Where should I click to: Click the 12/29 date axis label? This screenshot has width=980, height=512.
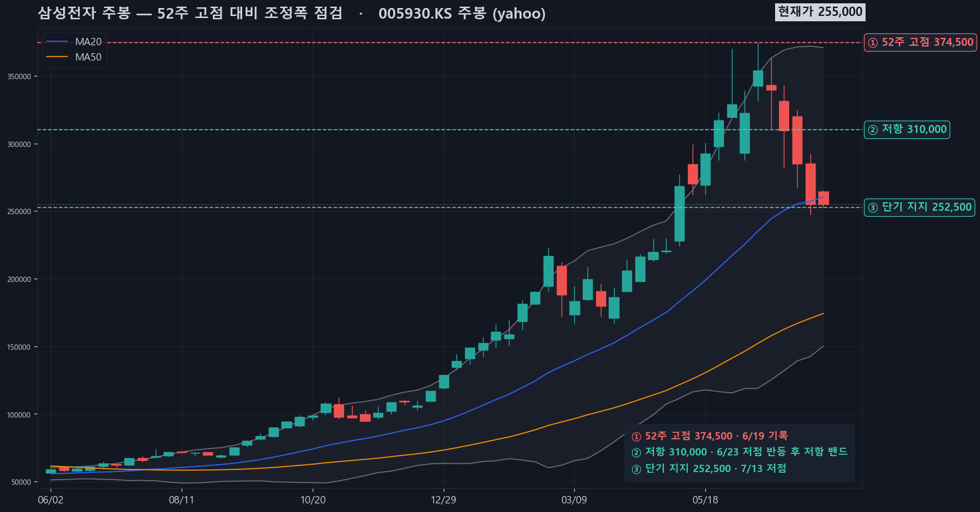[x=443, y=499]
